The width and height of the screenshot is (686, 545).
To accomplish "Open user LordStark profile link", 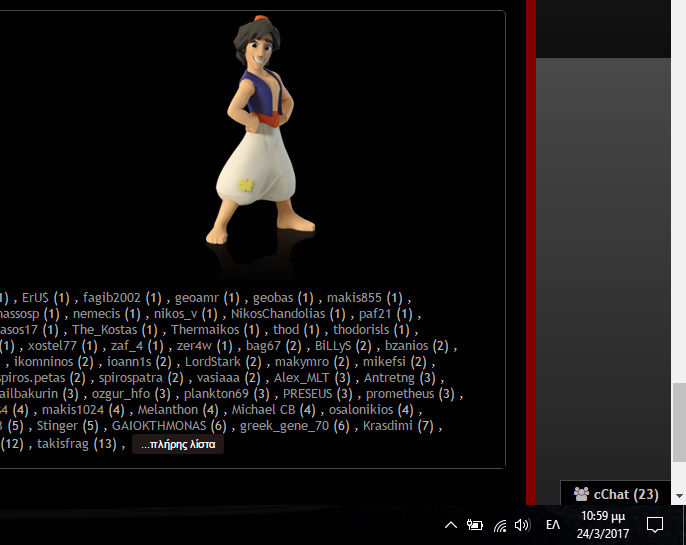I will (213, 362).
